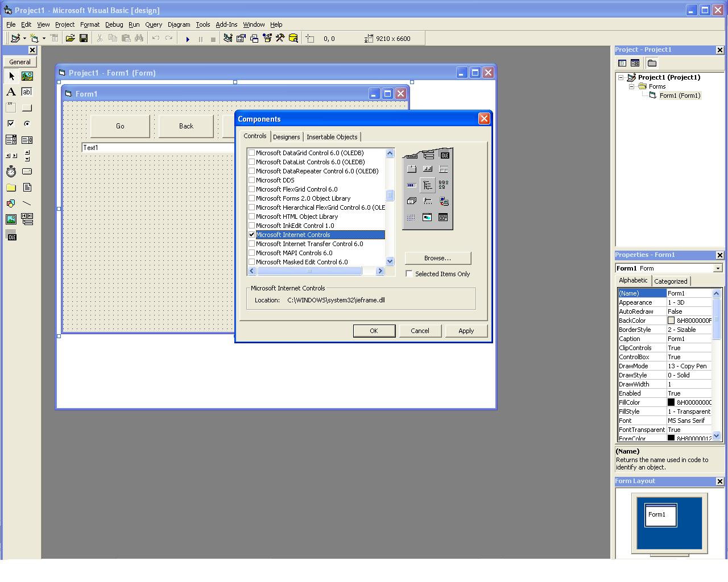728x582 pixels.
Task: Click BorderStyle value 2 - Sizable
Action: (x=689, y=330)
